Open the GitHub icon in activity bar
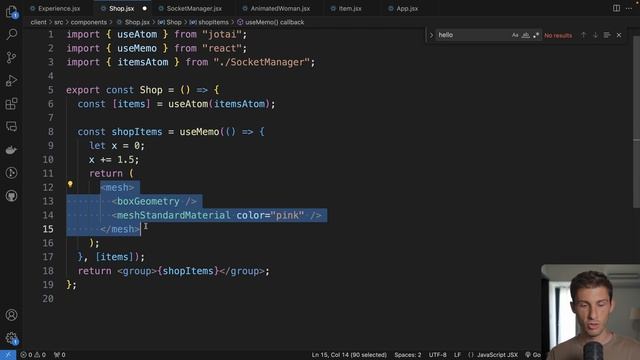 [x=11, y=196]
